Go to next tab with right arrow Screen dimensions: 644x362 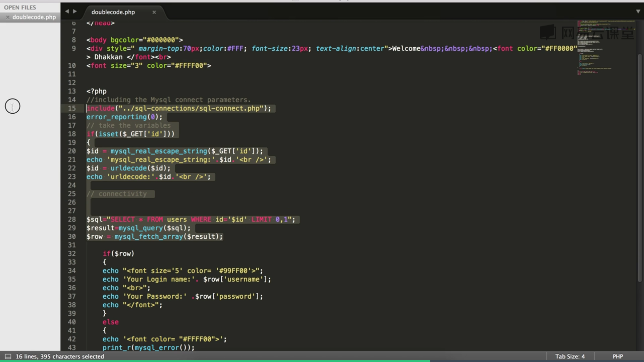[75, 11]
